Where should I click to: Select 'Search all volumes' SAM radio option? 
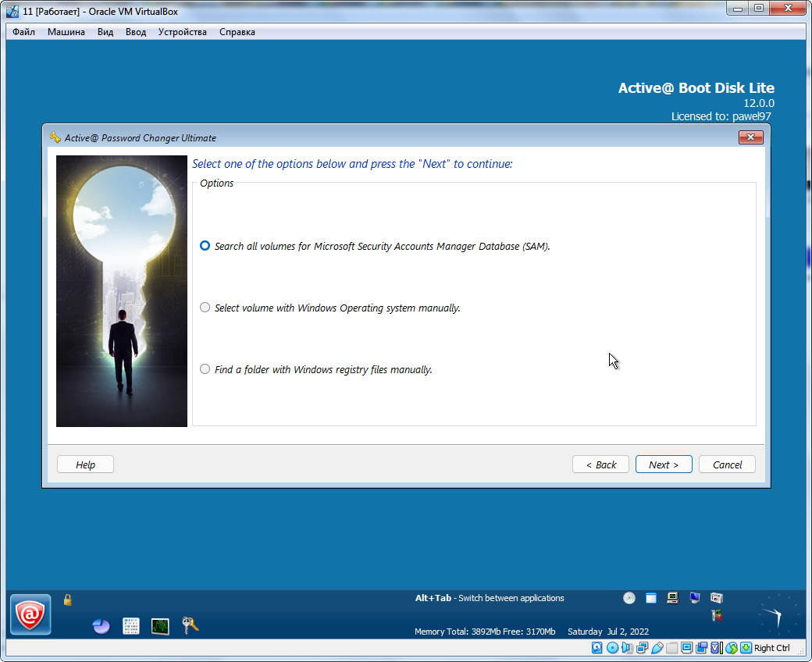(205, 245)
